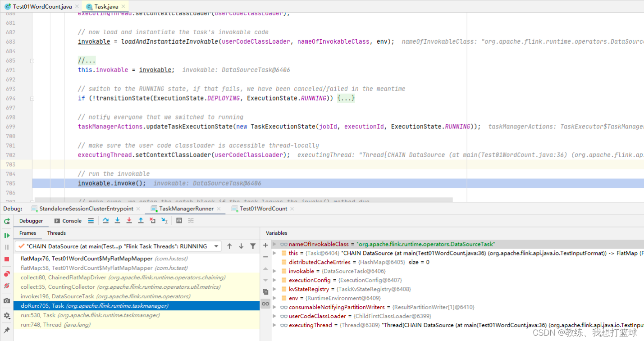Stop the debug process
Image resolution: width=644 pixels, height=341 pixels.
tap(7, 259)
